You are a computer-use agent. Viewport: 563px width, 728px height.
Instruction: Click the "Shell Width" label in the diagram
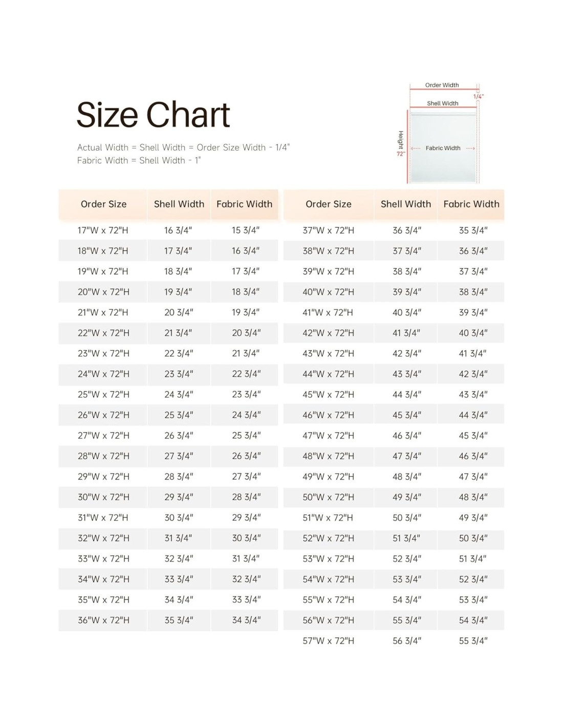[x=443, y=103]
